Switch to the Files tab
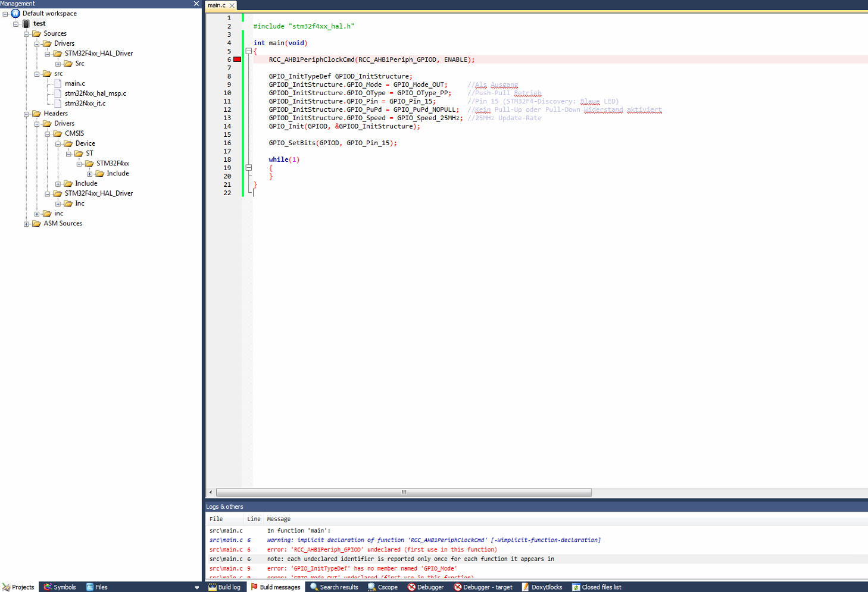The image size is (868, 592). coord(96,587)
